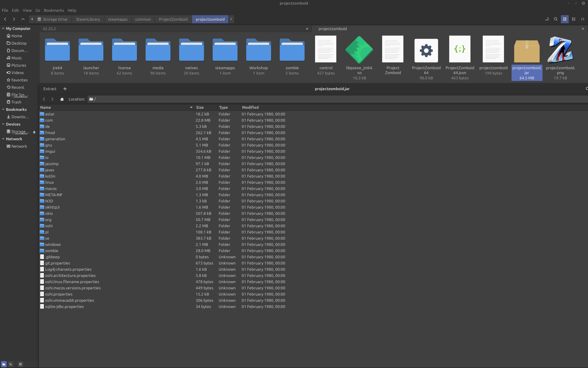Select the Workshop folder icon

[259, 50]
